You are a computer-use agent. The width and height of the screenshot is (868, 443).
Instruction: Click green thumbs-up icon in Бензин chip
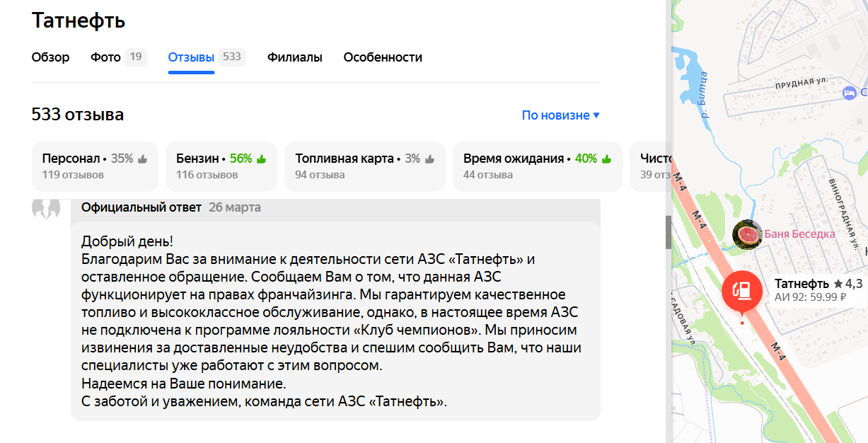(261, 159)
